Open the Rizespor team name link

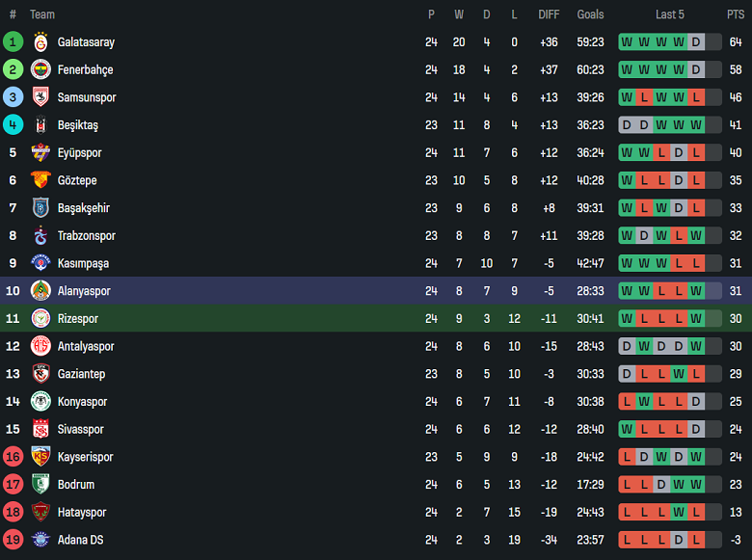pyautogui.click(x=78, y=319)
